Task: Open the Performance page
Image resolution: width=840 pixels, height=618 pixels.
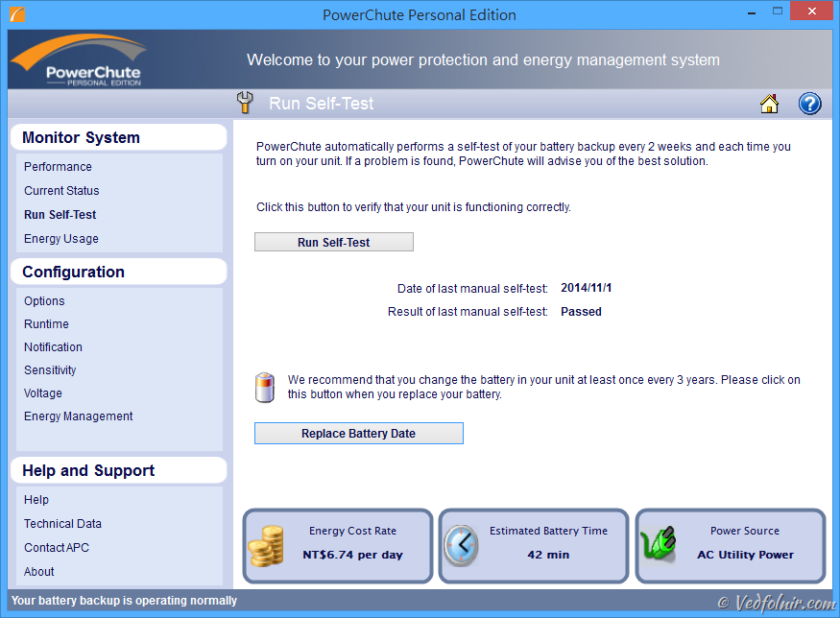Action: [x=58, y=167]
